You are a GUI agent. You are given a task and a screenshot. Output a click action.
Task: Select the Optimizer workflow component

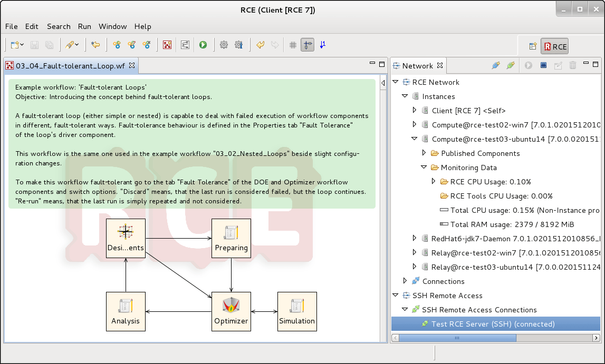tap(231, 312)
